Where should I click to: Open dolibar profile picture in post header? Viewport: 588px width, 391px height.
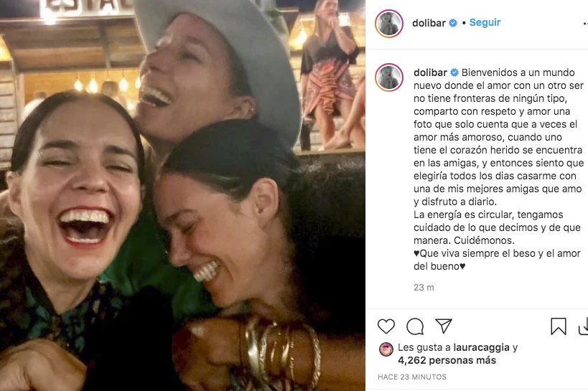389,23
